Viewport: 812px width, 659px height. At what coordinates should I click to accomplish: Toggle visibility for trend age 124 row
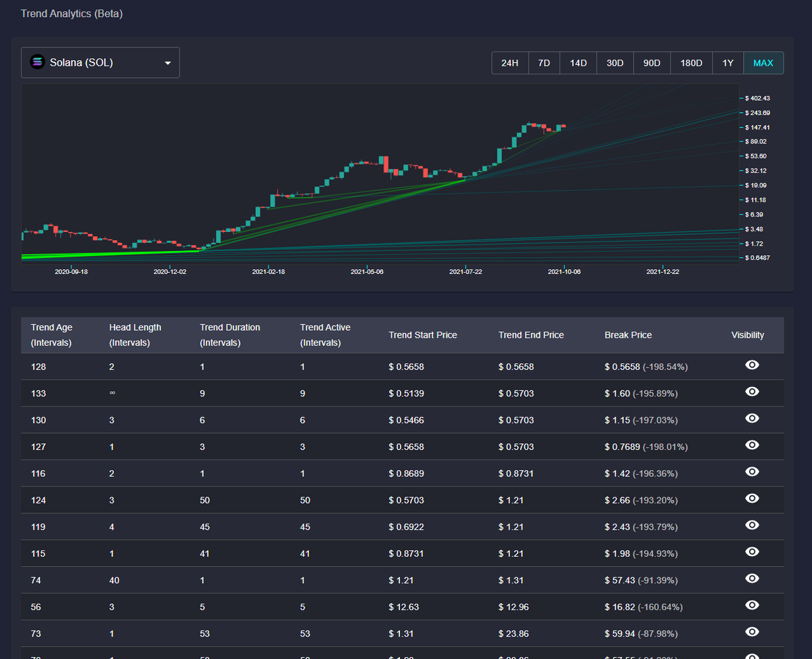752,499
